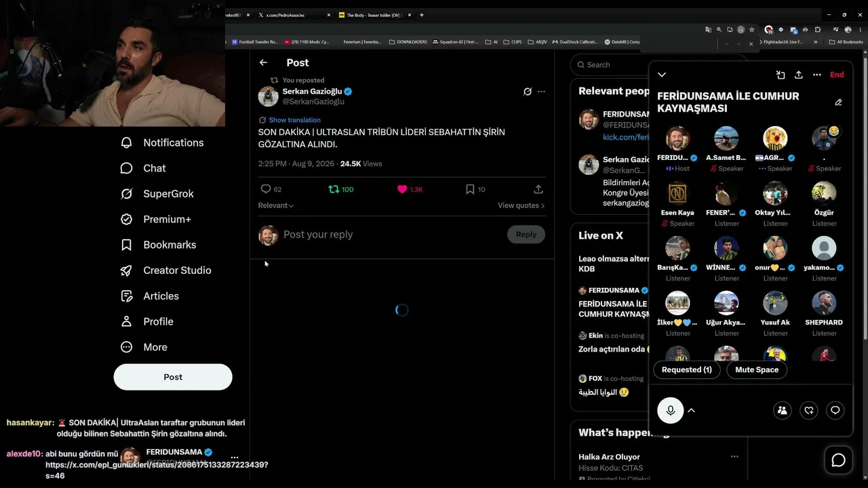Open more options on Halka Arz Oluyor trend
The width and height of the screenshot is (868, 488).
734,457
